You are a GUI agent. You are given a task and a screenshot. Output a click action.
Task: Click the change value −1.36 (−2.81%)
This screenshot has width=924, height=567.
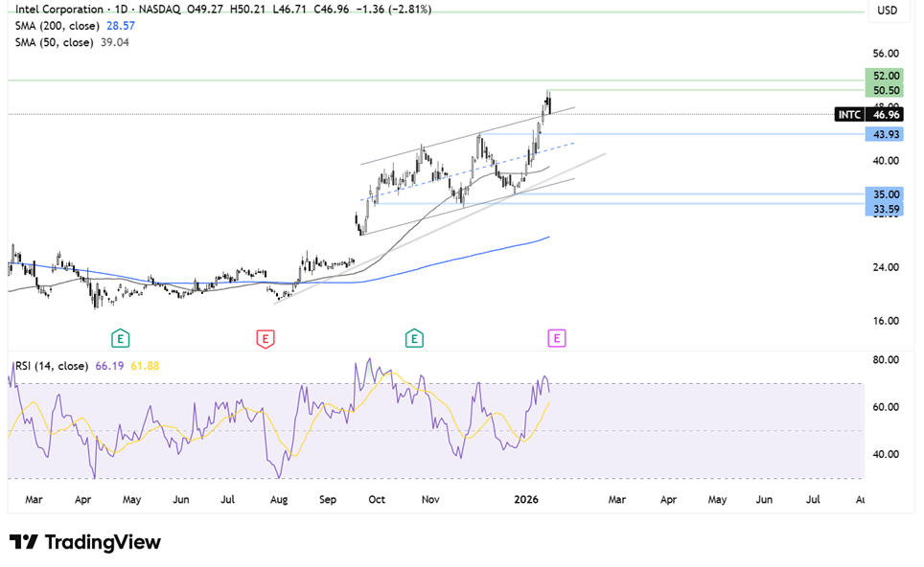tap(394, 10)
